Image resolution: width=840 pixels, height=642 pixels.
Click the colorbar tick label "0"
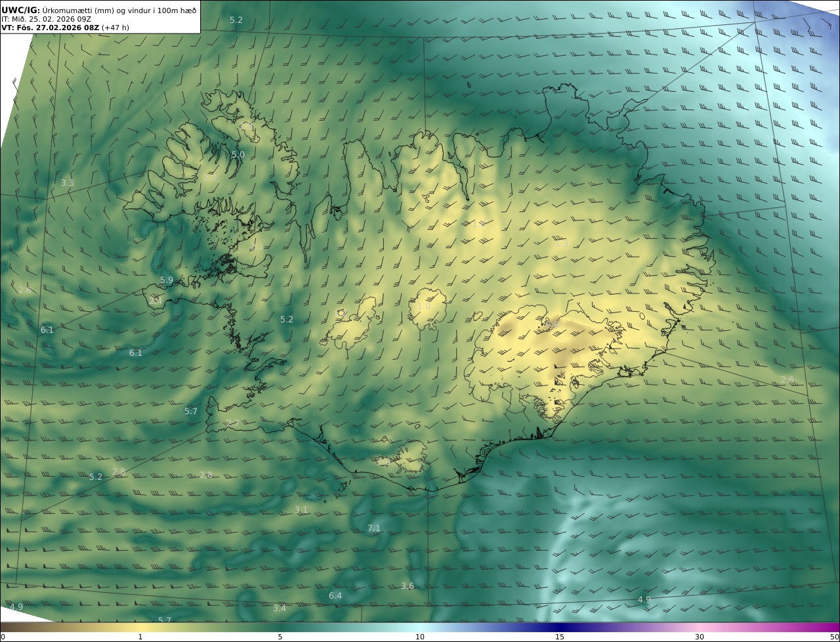[3, 637]
